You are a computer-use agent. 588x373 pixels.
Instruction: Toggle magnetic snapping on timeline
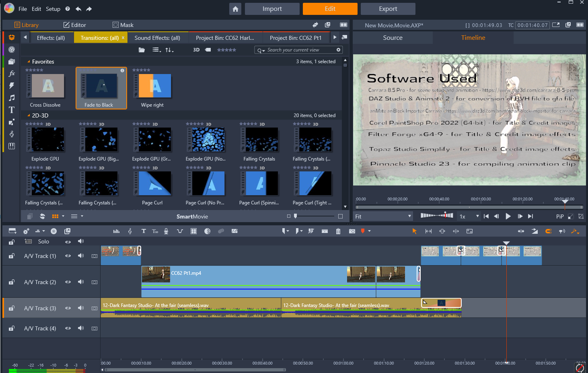point(548,231)
